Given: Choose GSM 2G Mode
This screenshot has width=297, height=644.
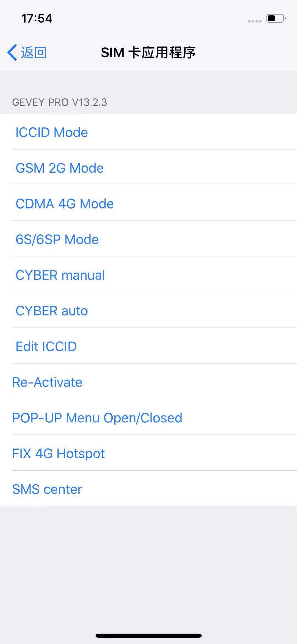Looking at the screenshot, I should [x=60, y=168].
